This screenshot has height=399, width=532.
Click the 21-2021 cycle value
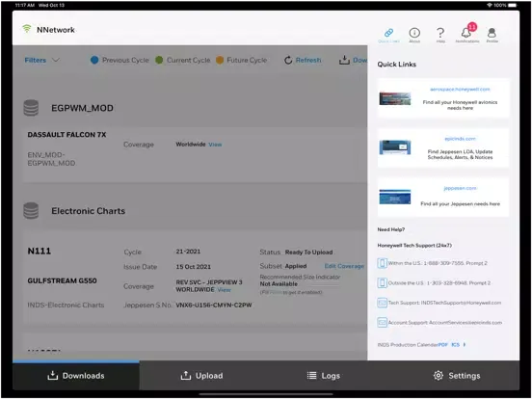(x=188, y=252)
